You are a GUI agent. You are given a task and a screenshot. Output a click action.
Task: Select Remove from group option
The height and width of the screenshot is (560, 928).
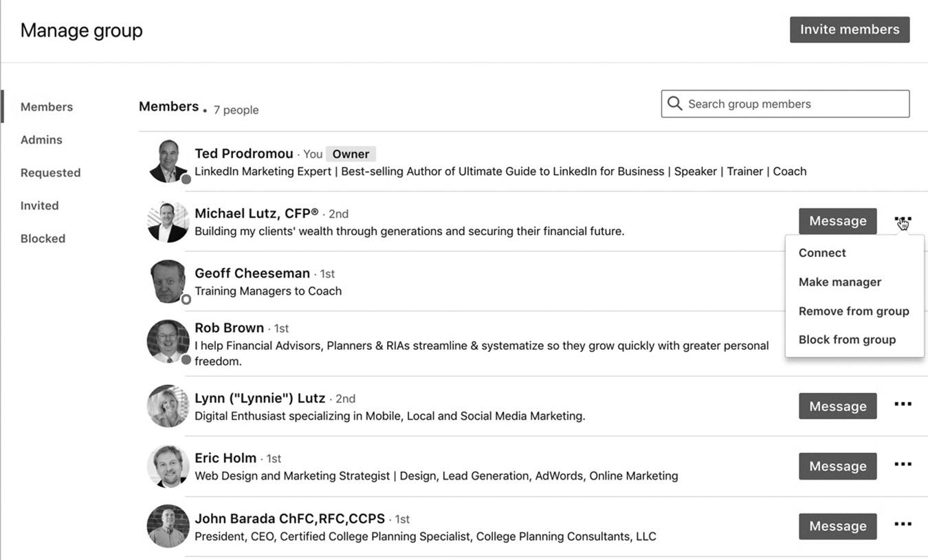[854, 311]
